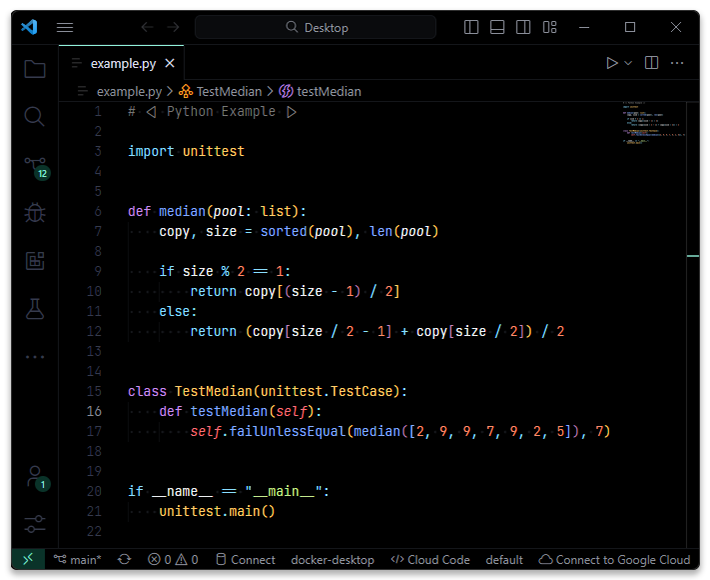Screen dimensions: 710x580
Task: Toggle the primary side bar layout
Action: (471, 27)
